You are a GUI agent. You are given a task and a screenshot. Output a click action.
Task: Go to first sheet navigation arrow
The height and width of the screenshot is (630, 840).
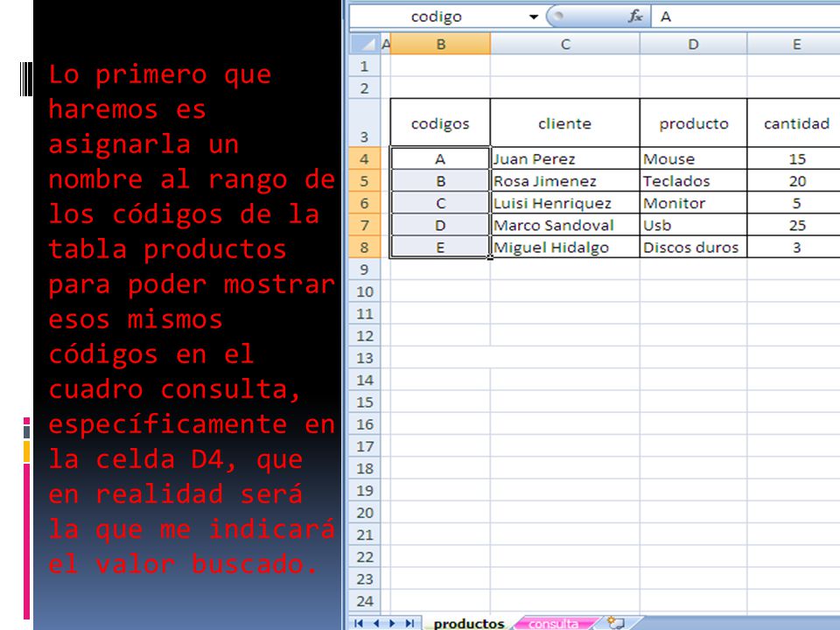pyautogui.click(x=359, y=623)
